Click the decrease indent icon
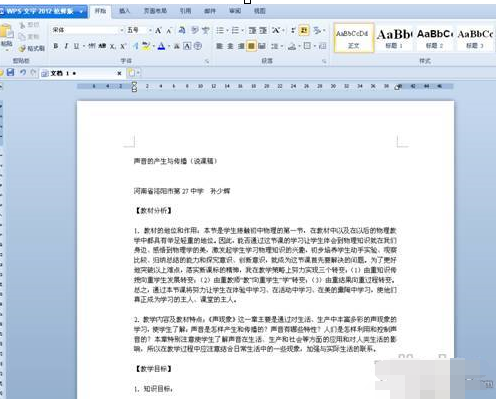The width and height of the screenshot is (496, 399). [x=252, y=31]
